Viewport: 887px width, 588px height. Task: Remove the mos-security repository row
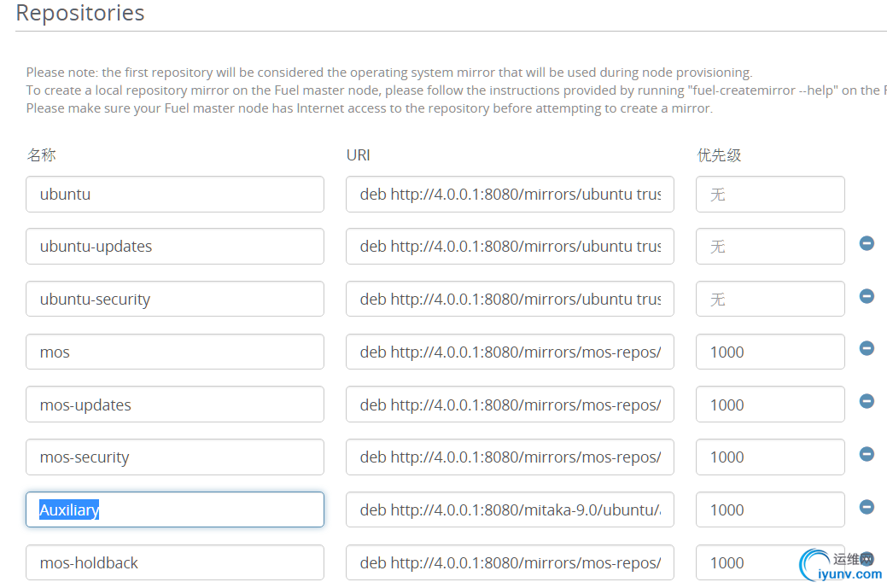[x=867, y=454]
